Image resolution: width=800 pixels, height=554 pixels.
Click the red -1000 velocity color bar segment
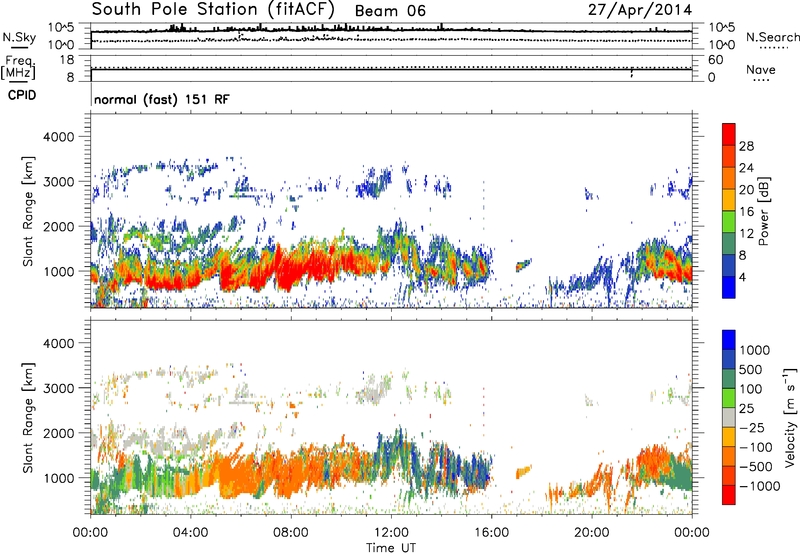click(x=729, y=495)
